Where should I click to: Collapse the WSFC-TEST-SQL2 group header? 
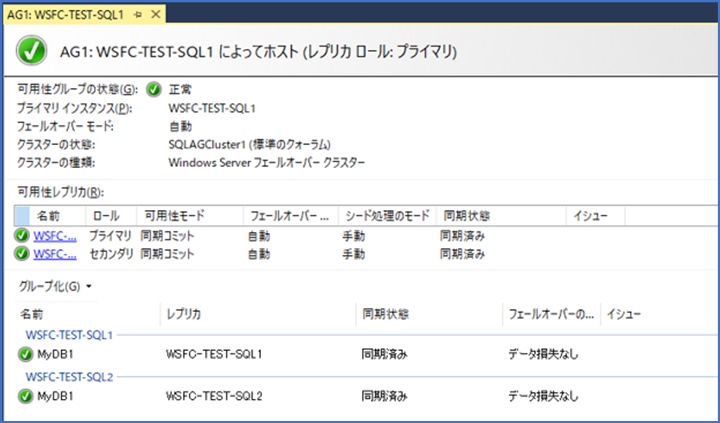(69, 377)
